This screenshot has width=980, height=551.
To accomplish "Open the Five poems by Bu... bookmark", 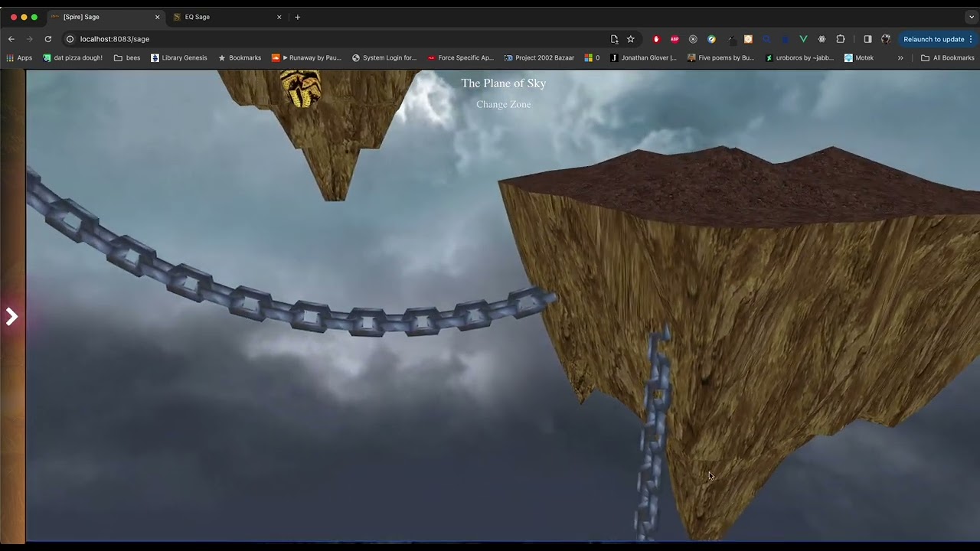I will click(721, 57).
